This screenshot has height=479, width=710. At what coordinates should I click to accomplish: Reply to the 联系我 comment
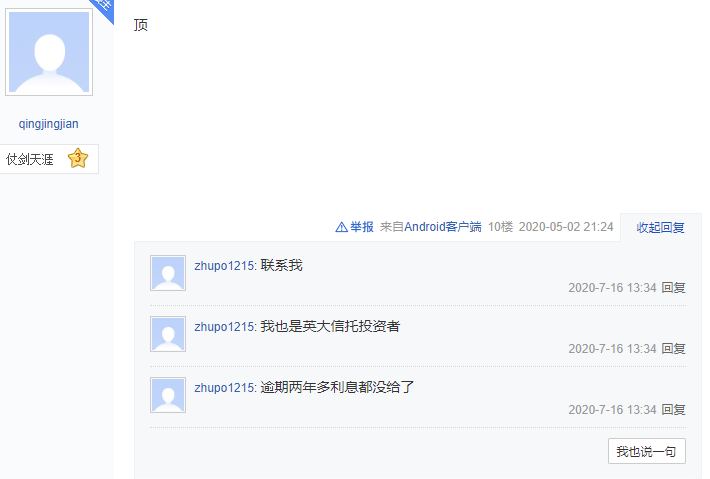coord(673,287)
